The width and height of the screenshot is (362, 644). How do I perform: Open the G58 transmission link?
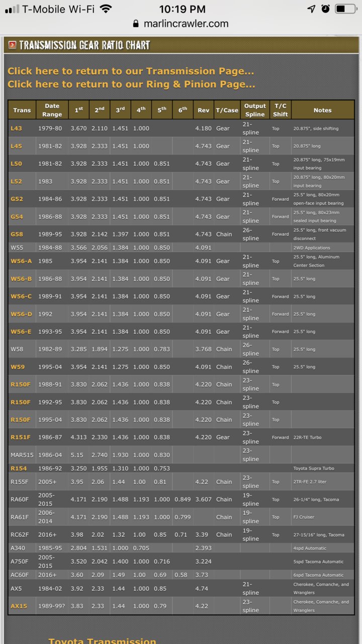[x=17, y=234]
